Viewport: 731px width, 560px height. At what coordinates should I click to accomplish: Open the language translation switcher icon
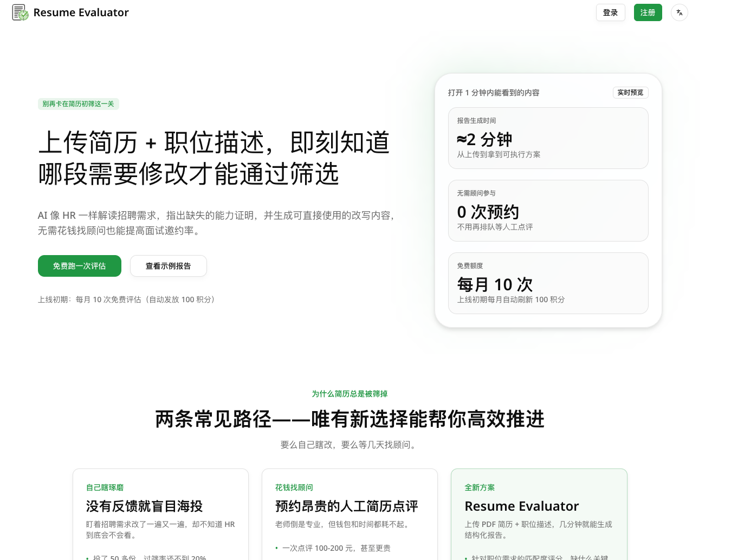[680, 12]
